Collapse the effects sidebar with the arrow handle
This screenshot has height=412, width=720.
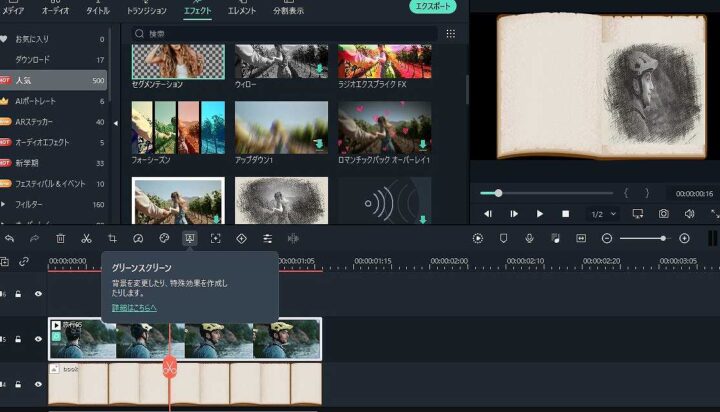(x=115, y=123)
